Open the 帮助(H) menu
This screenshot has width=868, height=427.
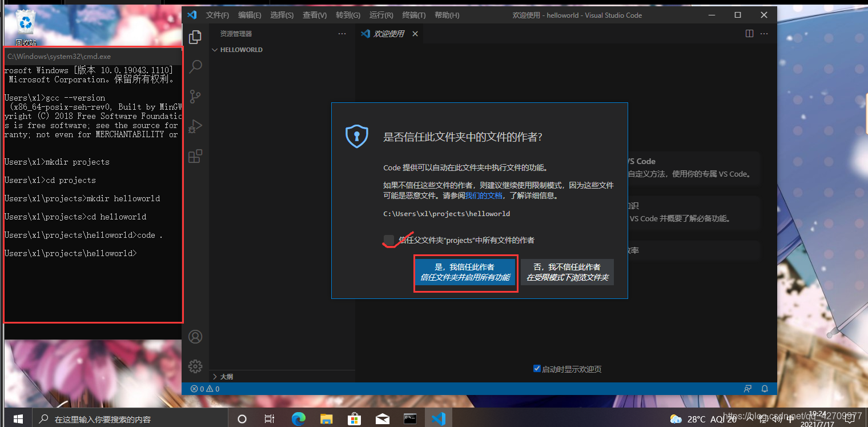pos(447,15)
